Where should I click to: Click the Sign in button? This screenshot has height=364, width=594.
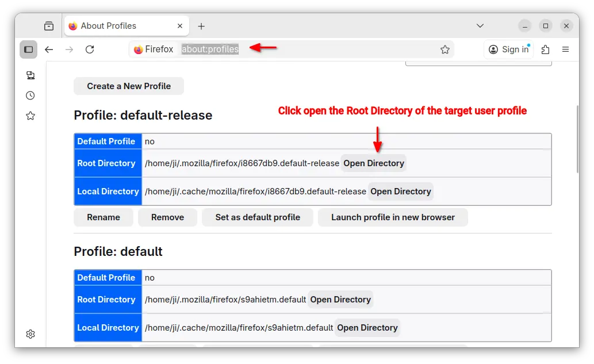[x=508, y=49]
